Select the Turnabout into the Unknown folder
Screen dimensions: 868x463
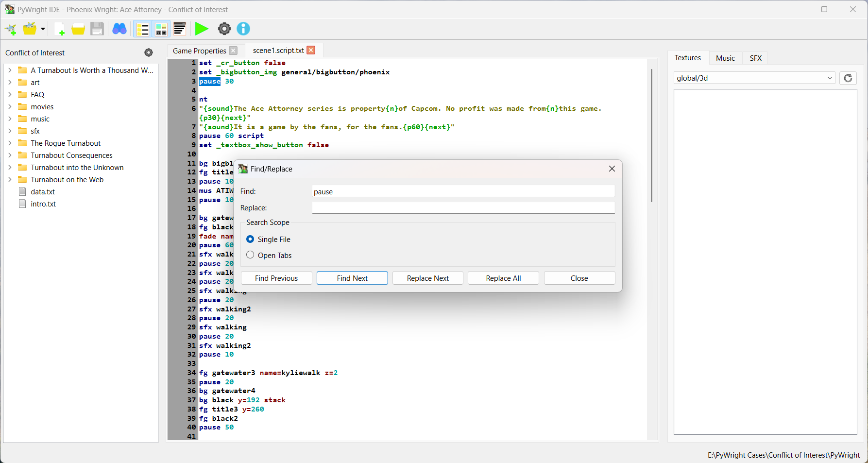coord(77,168)
